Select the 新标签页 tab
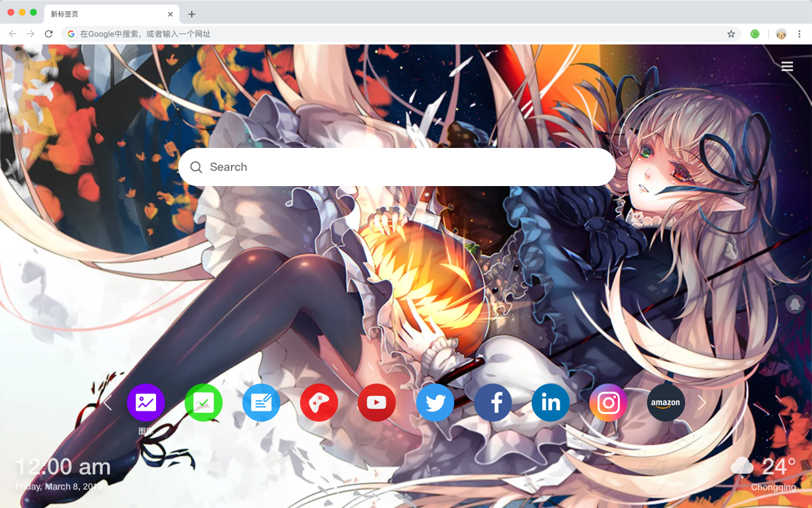Image resolution: width=812 pixels, height=508 pixels. point(111,14)
